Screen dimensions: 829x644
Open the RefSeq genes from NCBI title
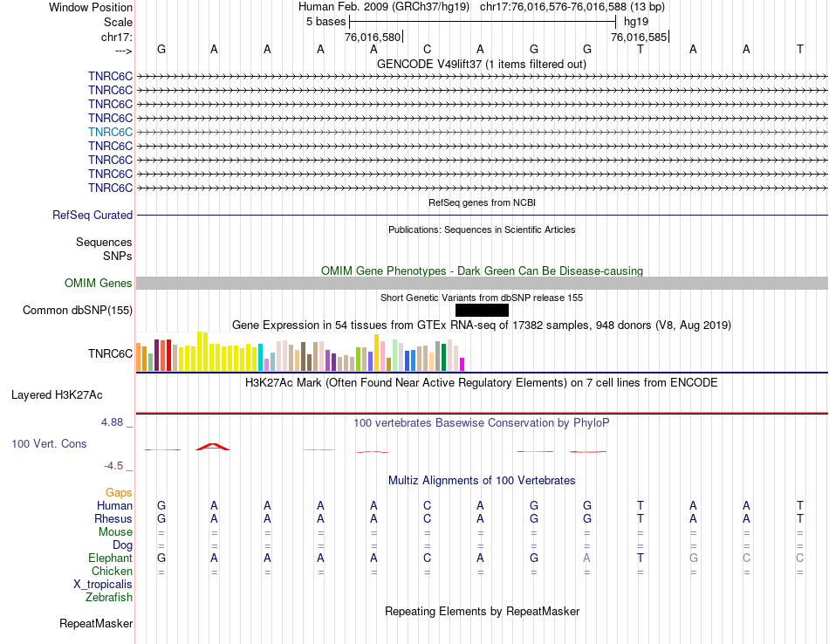[x=483, y=202]
